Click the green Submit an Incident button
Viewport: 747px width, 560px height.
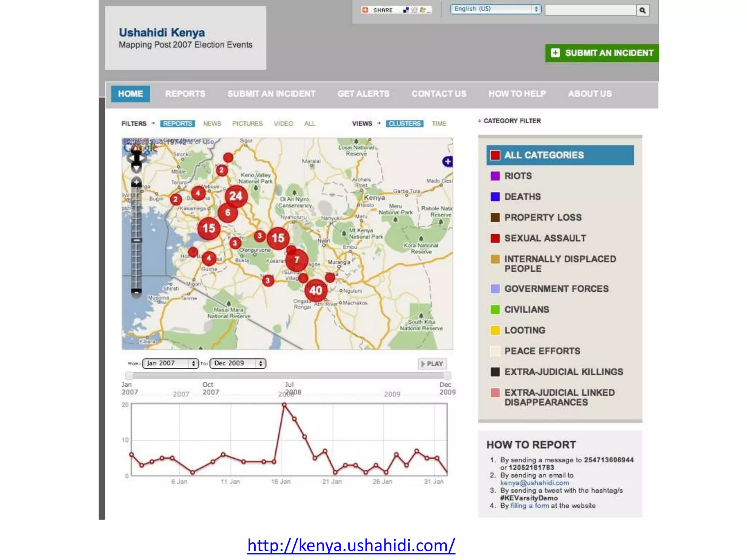tap(602, 53)
